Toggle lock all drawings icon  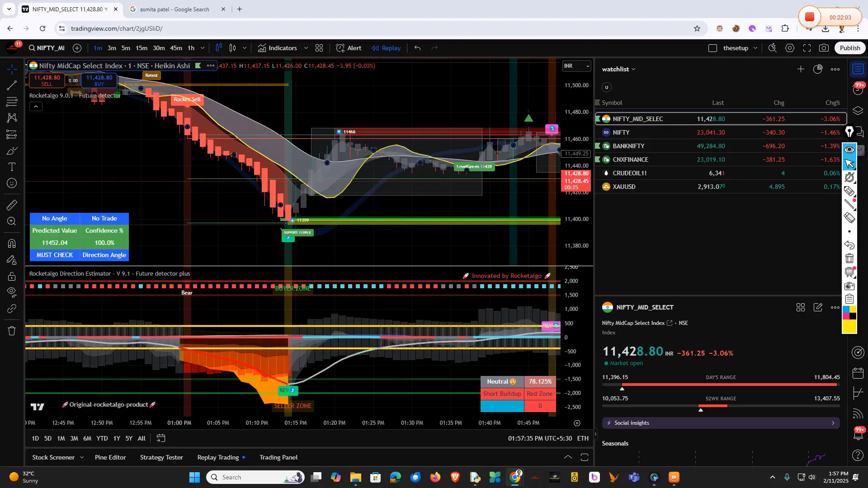(12, 276)
